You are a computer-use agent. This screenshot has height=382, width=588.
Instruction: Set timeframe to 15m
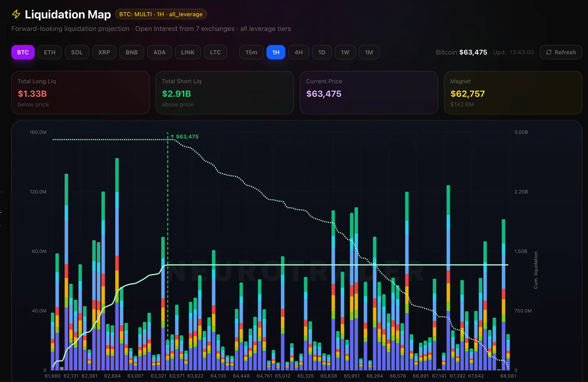click(x=251, y=52)
